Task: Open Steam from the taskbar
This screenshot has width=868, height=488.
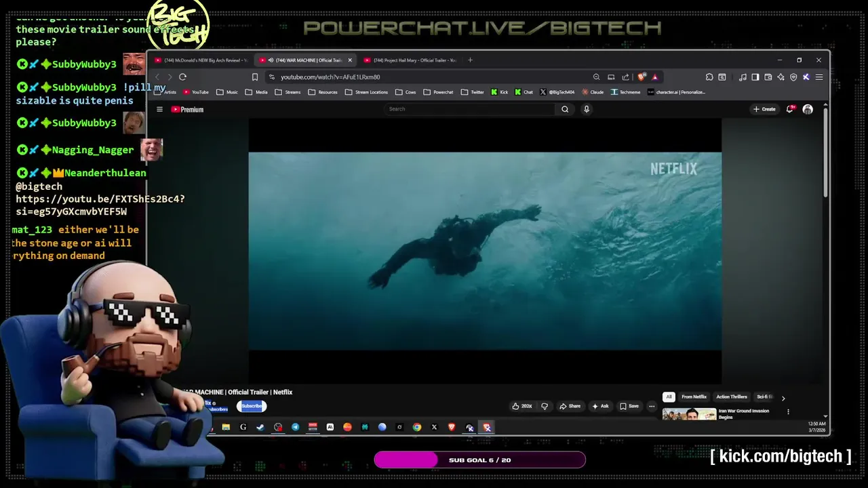Action: [x=260, y=427]
